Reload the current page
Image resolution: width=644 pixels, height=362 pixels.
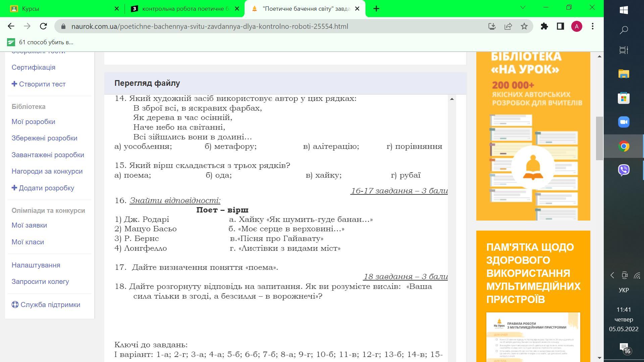pyautogui.click(x=43, y=26)
